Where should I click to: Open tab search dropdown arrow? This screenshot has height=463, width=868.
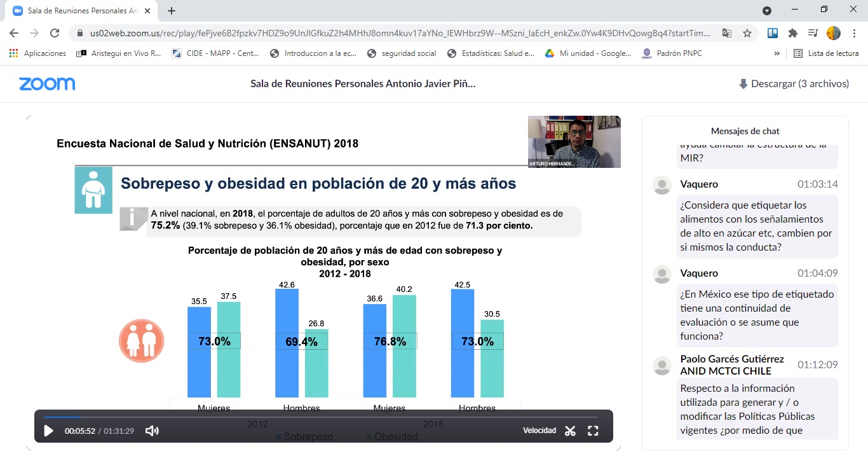(767, 10)
